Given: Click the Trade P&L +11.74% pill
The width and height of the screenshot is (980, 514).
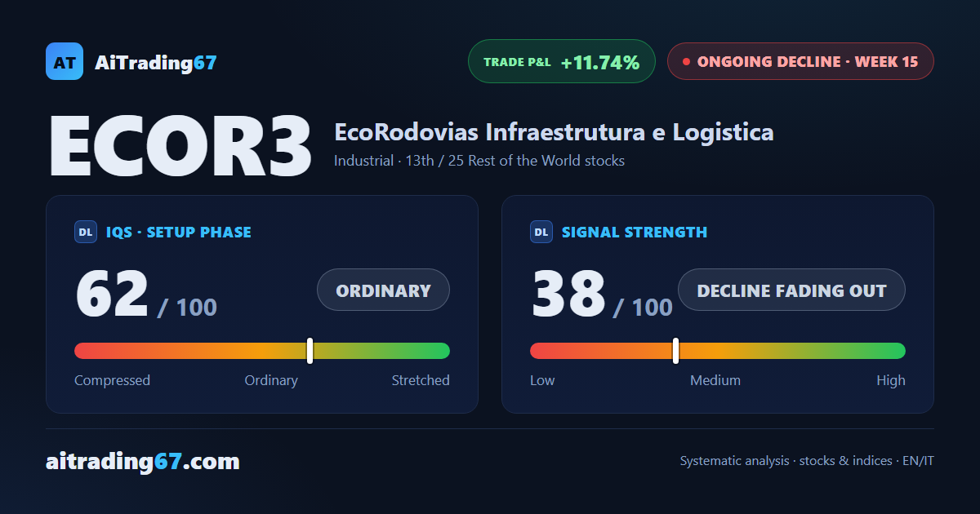Looking at the screenshot, I should 562,61.
